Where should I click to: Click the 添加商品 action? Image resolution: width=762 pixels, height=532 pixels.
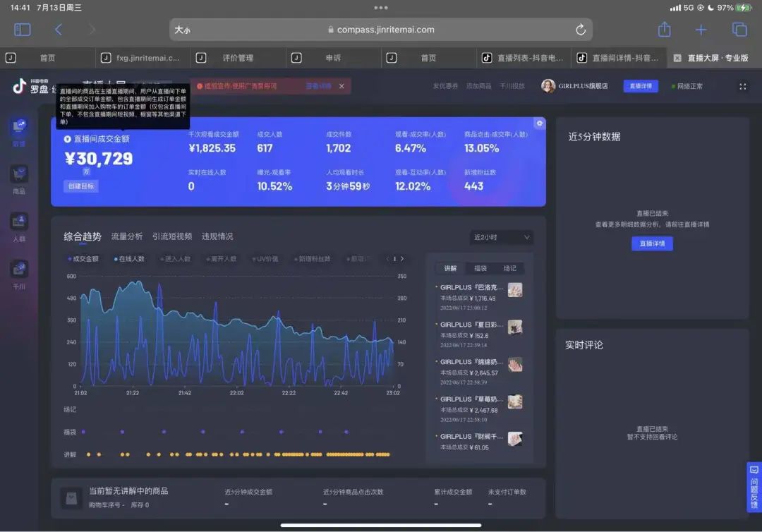[x=478, y=86]
